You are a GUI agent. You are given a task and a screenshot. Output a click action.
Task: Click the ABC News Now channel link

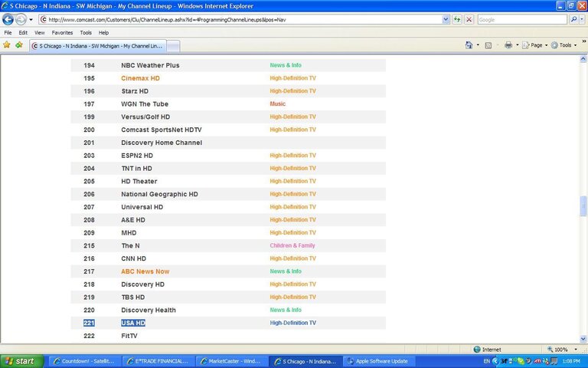click(x=145, y=271)
